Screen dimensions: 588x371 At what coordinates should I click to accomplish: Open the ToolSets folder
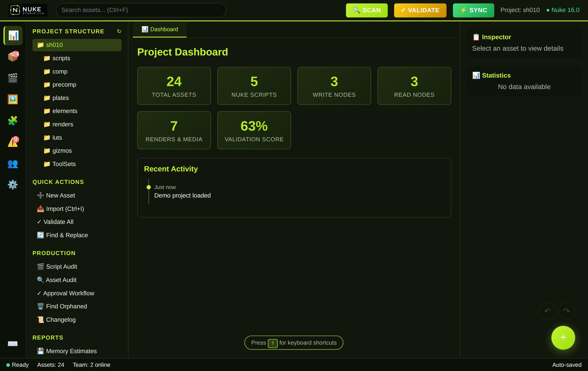point(80,164)
